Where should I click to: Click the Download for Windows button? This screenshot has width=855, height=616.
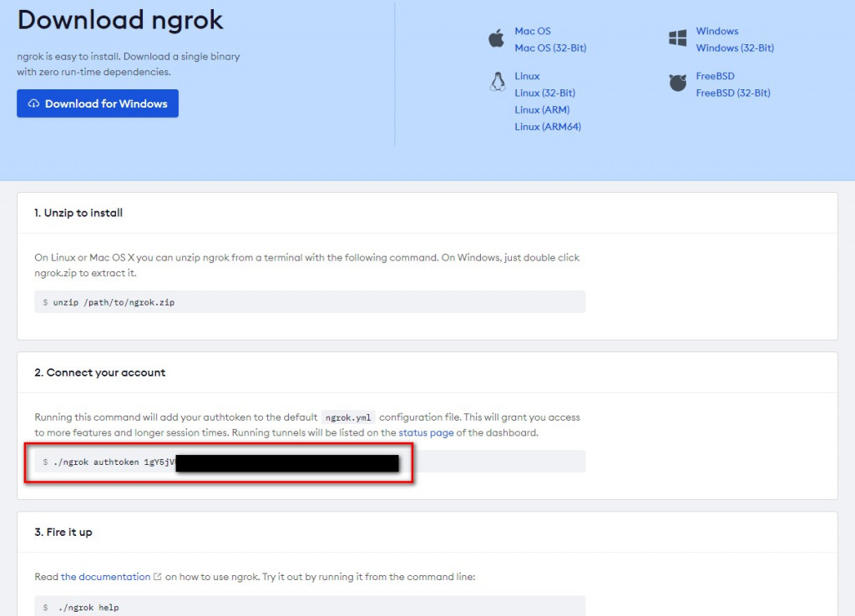[98, 104]
